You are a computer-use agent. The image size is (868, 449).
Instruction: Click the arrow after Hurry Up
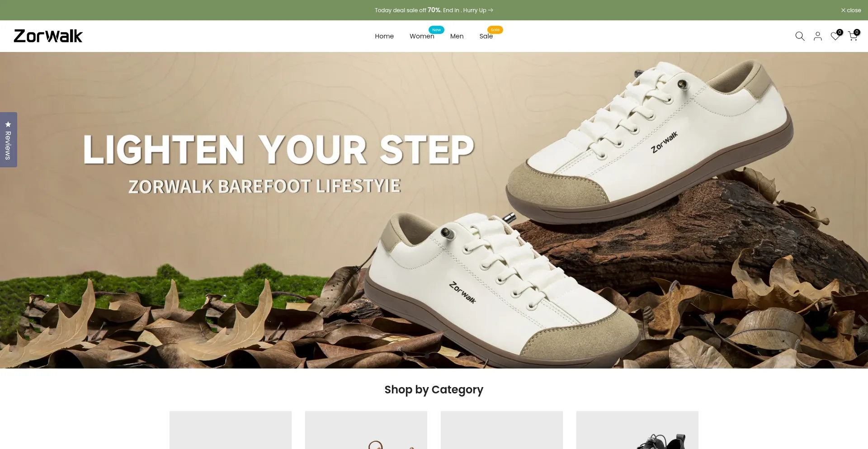coord(491,10)
